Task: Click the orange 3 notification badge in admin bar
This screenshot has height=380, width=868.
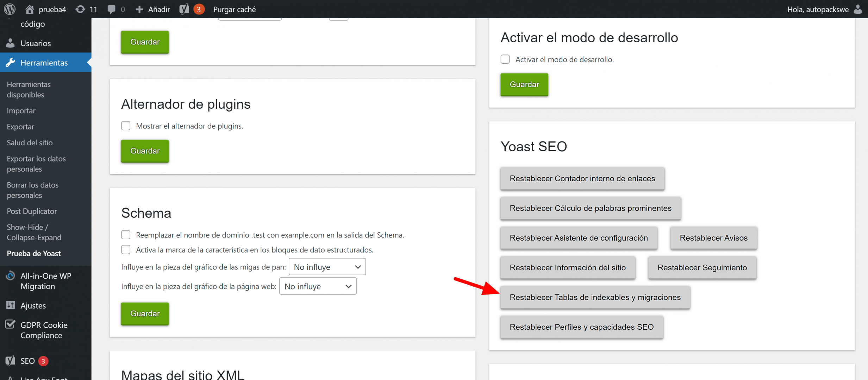Action: click(x=199, y=9)
